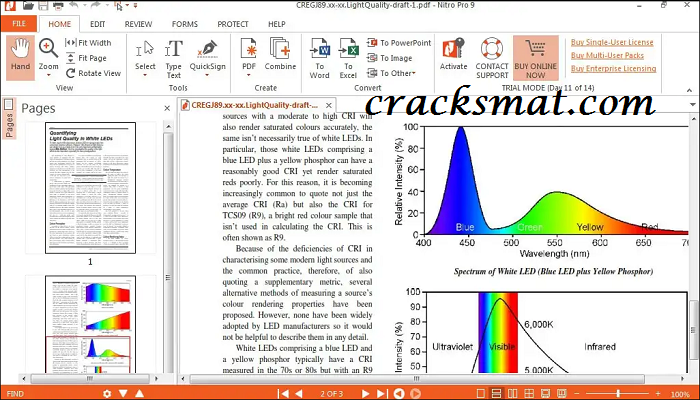Click the Activate key icon
Viewport: 700px width, 400px height.
coord(453,49)
